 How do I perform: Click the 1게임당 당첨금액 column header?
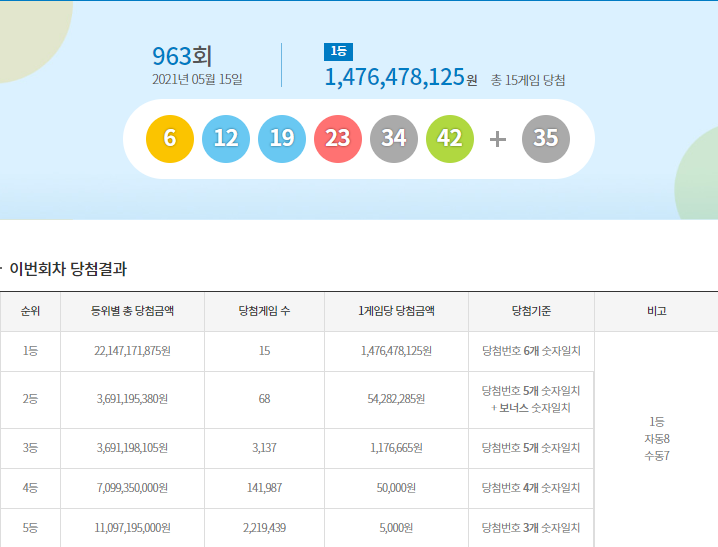point(397,311)
